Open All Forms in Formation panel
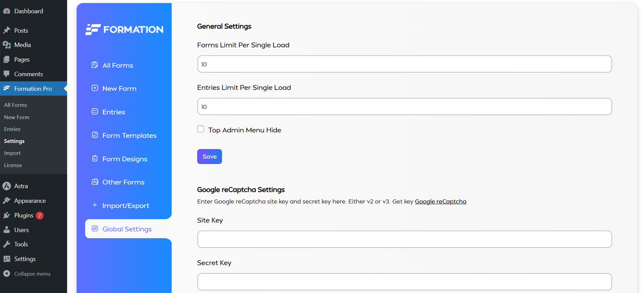The image size is (644, 293). coord(118,65)
